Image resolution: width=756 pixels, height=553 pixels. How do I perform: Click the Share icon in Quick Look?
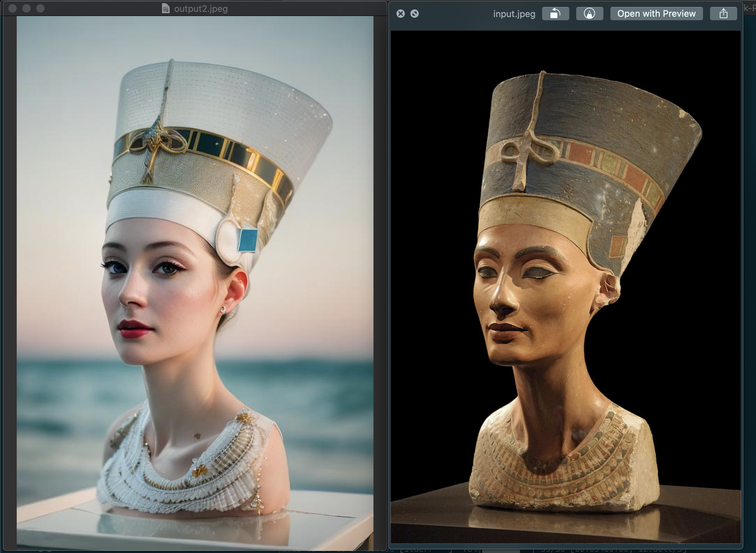[723, 14]
